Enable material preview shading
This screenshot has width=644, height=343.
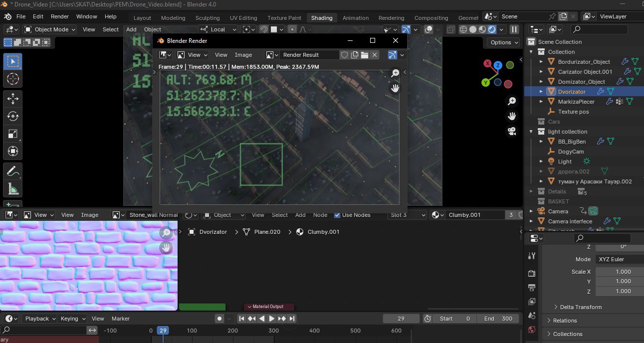point(482,29)
